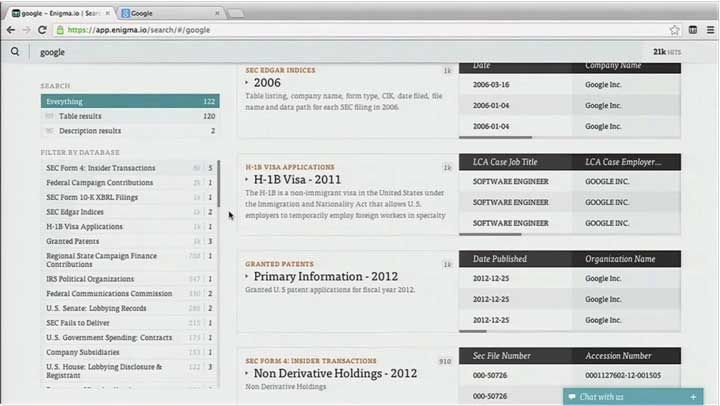Open a new browser tab
The height and width of the screenshot is (406, 720).
click(x=236, y=13)
